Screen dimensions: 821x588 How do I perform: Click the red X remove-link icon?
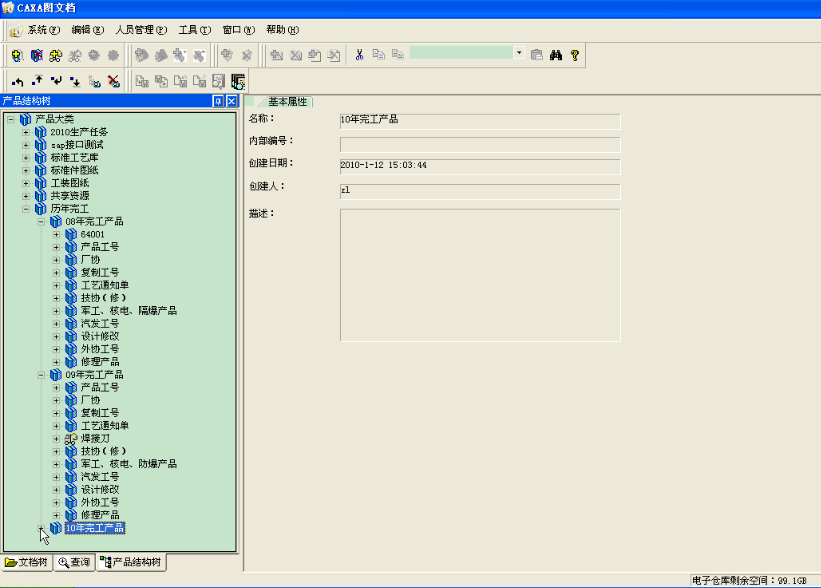pos(114,81)
